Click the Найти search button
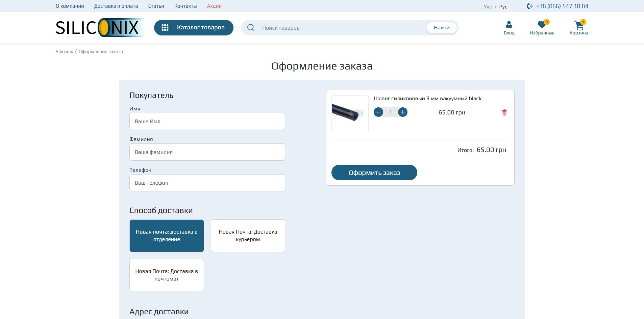 [x=442, y=28]
